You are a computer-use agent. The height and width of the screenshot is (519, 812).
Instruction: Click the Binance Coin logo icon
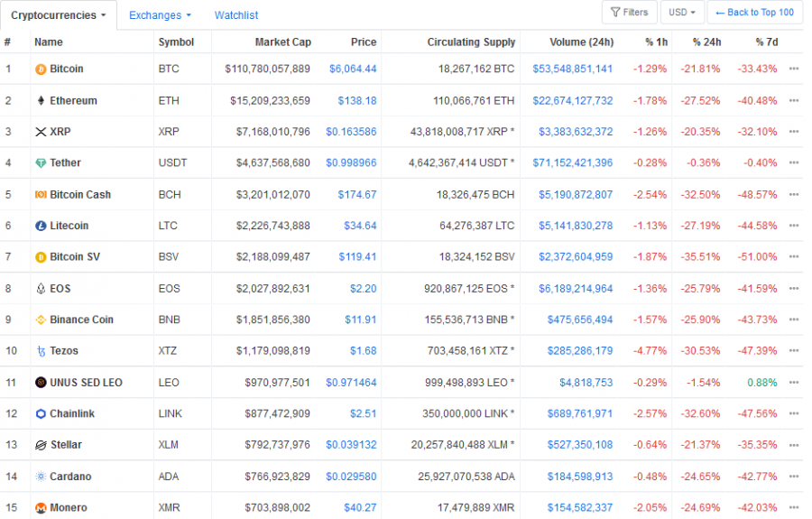41,320
